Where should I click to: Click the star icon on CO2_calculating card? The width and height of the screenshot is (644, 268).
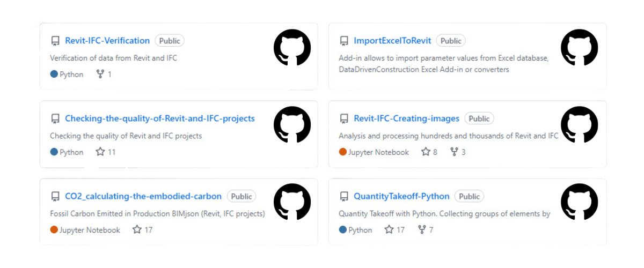click(x=137, y=229)
